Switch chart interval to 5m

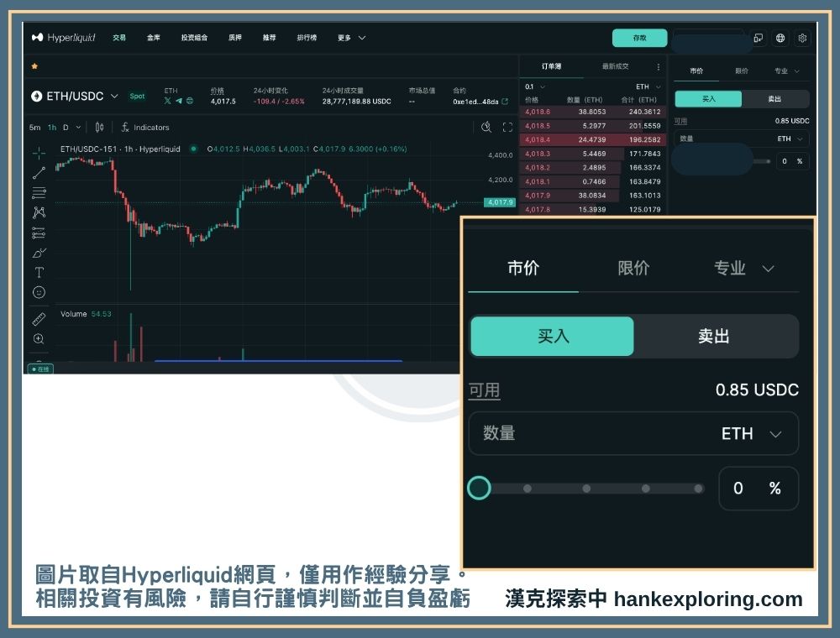coord(34,128)
